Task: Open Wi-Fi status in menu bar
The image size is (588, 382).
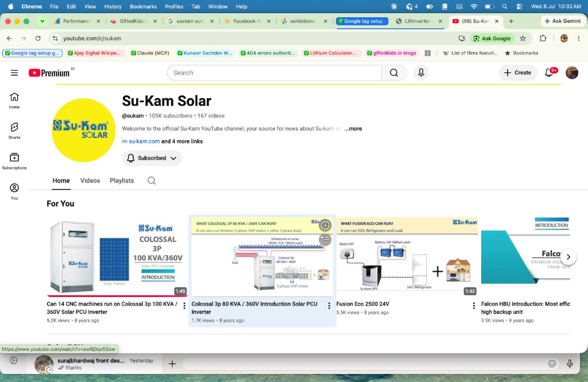Action: [x=474, y=6]
